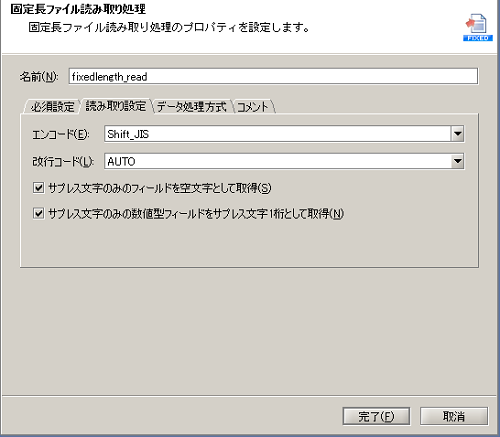
Task: Click the 固定長ファイル読み取り処理 dialog title
Action: click(x=78, y=9)
